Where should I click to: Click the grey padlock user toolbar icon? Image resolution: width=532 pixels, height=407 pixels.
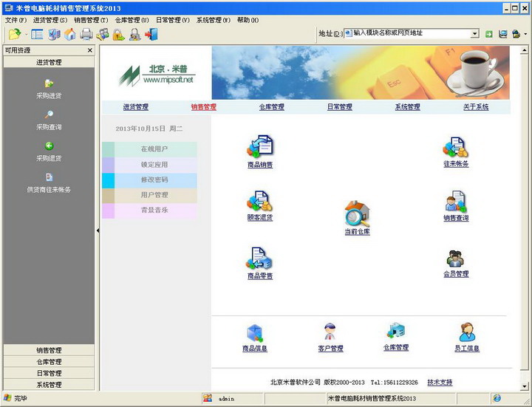(x=135, y=34)
